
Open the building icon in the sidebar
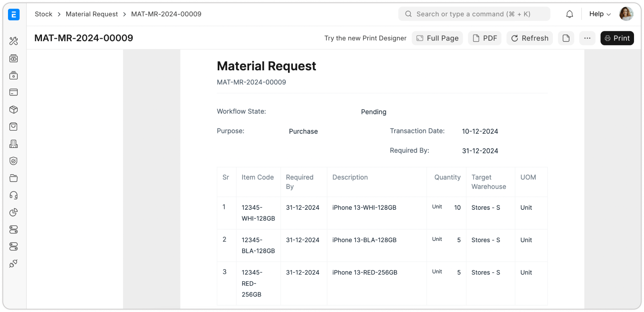click(14, 144)
